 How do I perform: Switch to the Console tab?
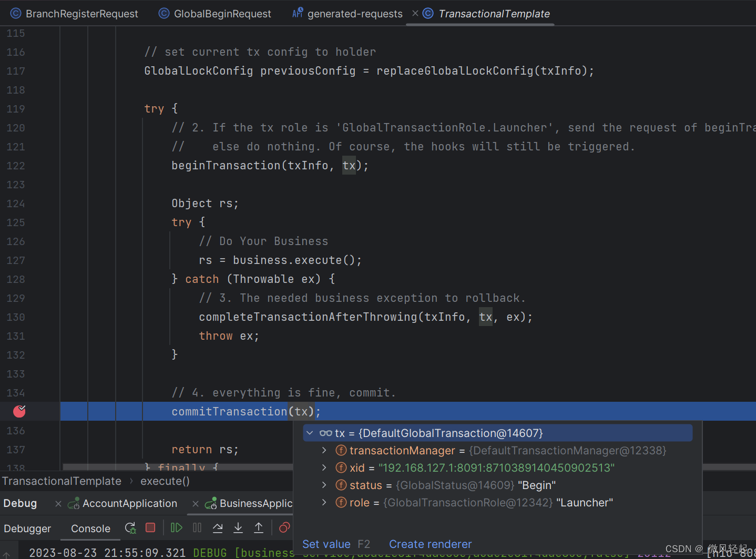point(90,528)
